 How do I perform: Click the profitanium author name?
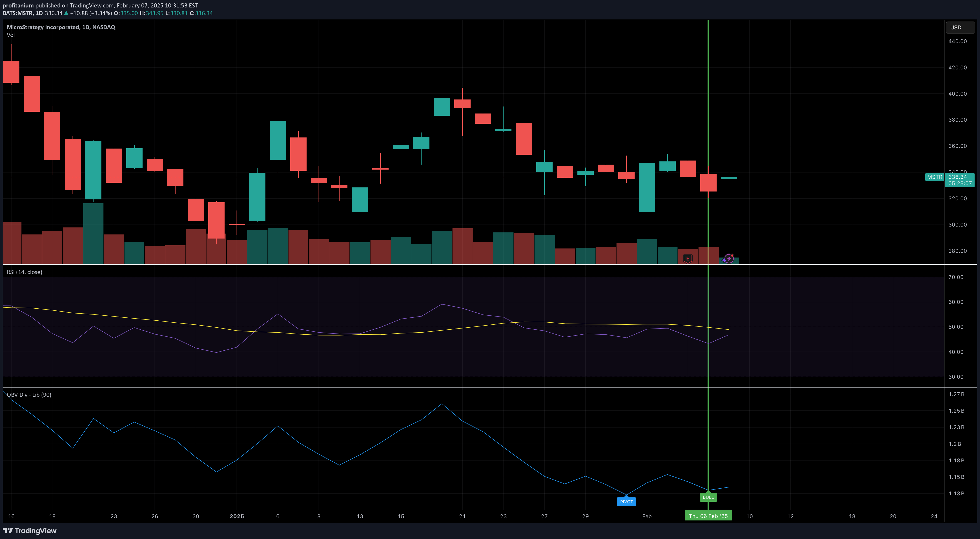[18, 5]
